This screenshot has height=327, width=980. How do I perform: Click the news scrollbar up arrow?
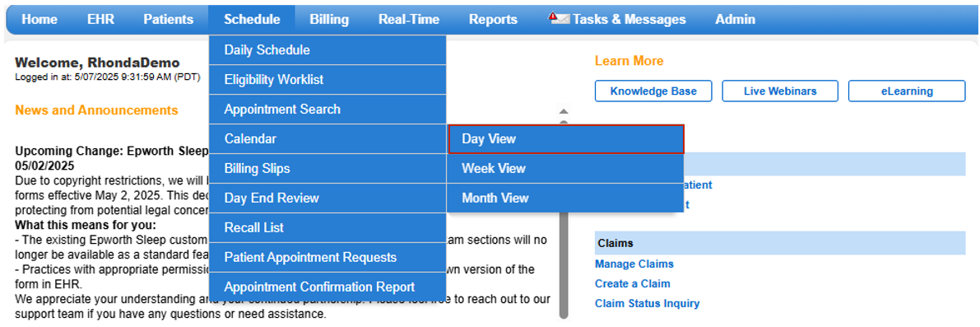564,110
